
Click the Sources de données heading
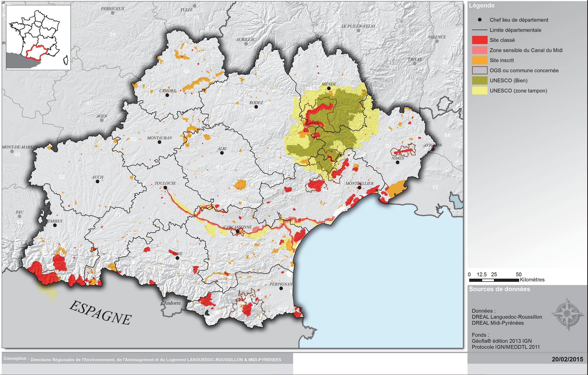(499, 289)
